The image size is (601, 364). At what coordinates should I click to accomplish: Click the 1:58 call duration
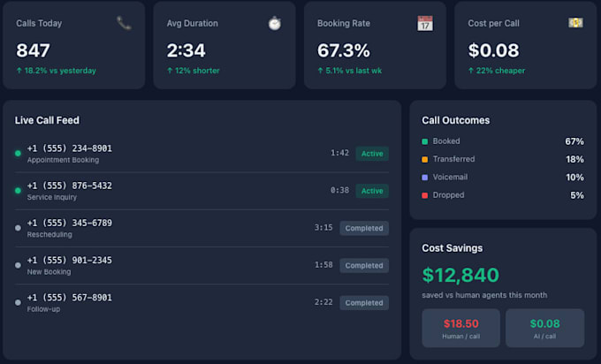point(323,265)
